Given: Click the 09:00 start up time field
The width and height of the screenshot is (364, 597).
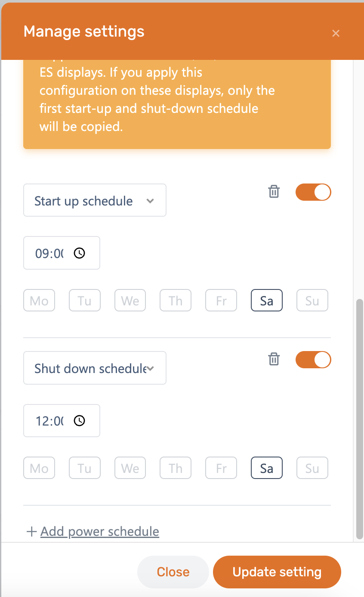Looking at the screenshot, I should [49, 253].
